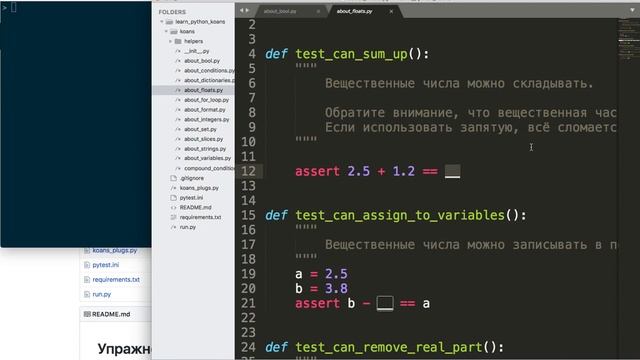Collapse the koans folder arrow
The width and height of the screenshot is (640, 360).
(166, 31)
